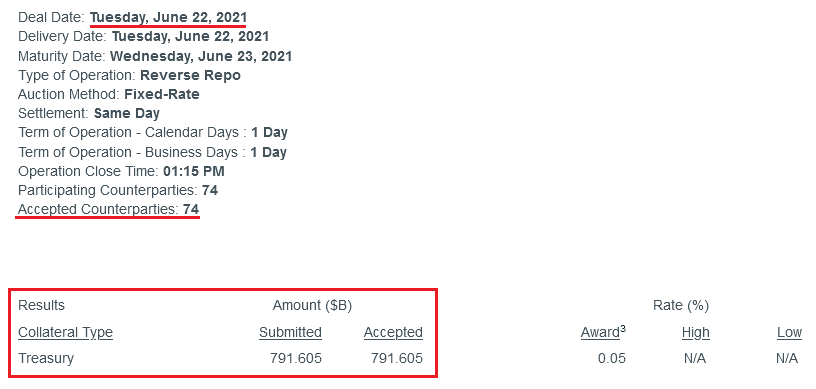816x389 pixels.
Task: Click the submitted amount 791.605
Action: (x=296, y=358)
